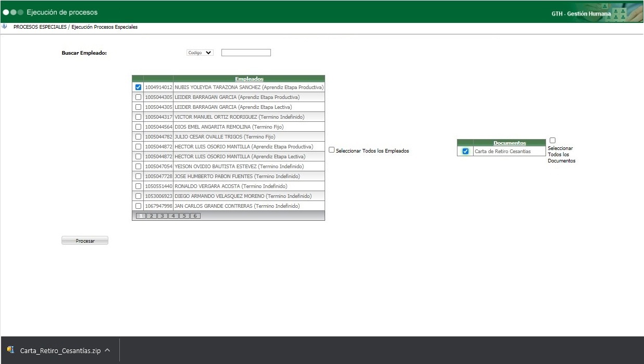
Task: Click employee code 1005047728
Action: 158,177
